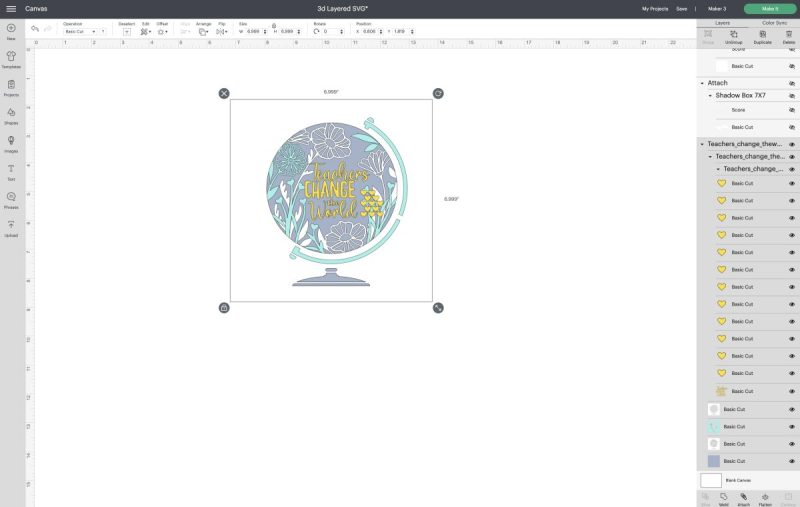
Task: Hide the Teachers_change_the... subgroup
Action: 792,157
